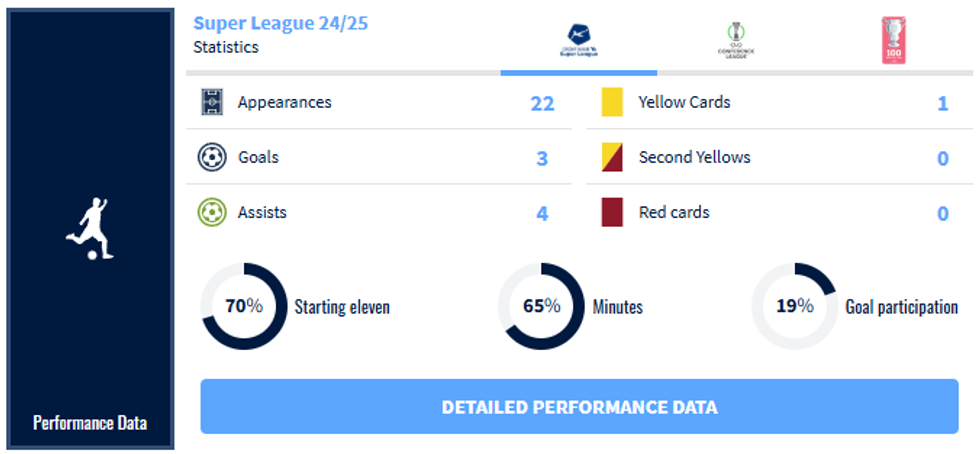Click the Minutes 65% progress ring
The height and width of the screenshot is (454, 980).
coord(541,306)
